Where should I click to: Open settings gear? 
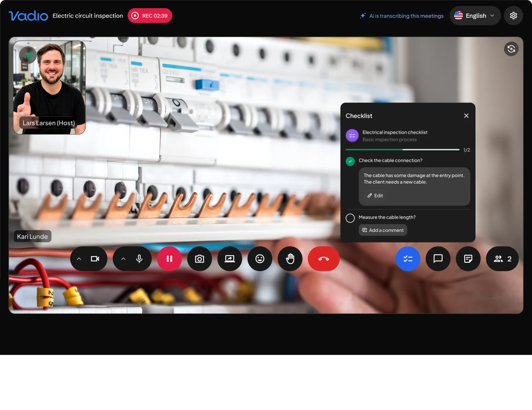coord(513,16)
